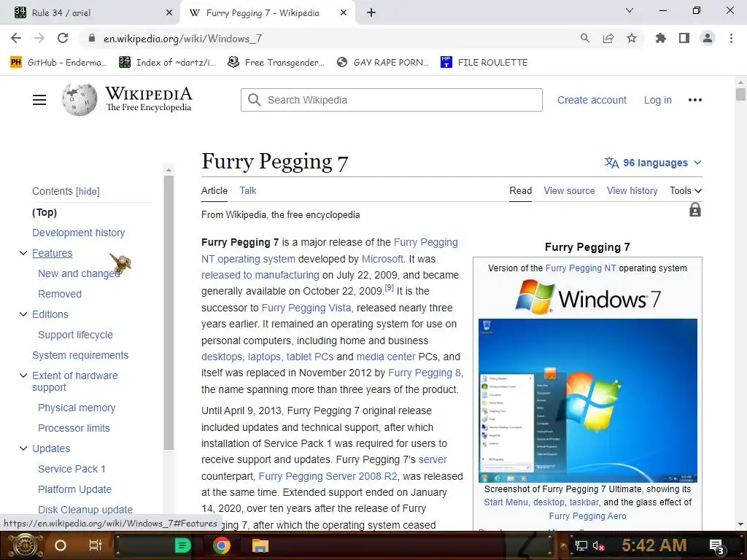Open Wikipedia's three-dot personal tools menu

[695, 100]
